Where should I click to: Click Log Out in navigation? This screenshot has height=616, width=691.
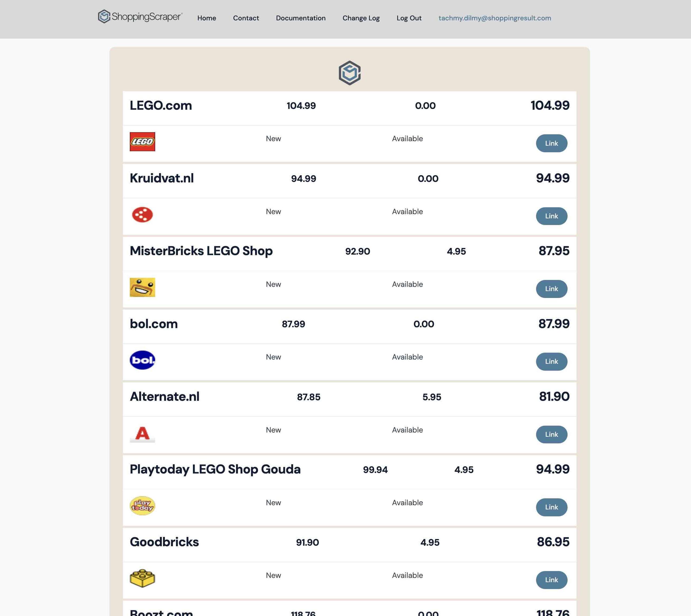click(409, 18)
